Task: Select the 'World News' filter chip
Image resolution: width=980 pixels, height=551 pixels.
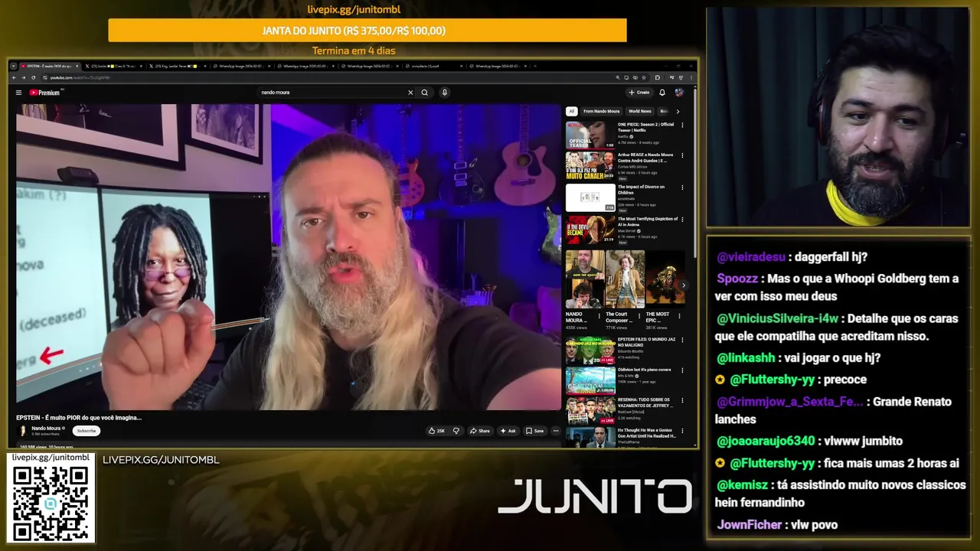Action: 639,111
